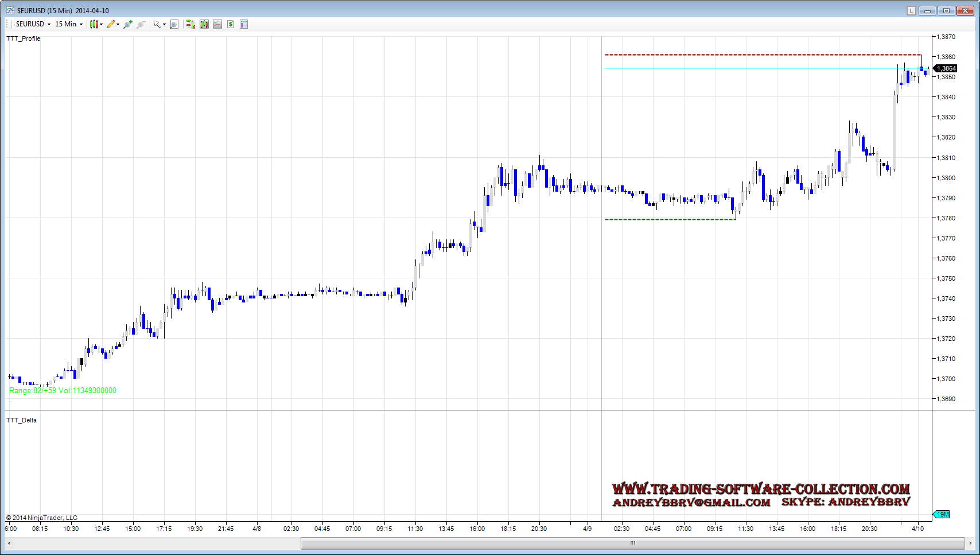Open the cursor pointer type dropdown

[159, 24]
